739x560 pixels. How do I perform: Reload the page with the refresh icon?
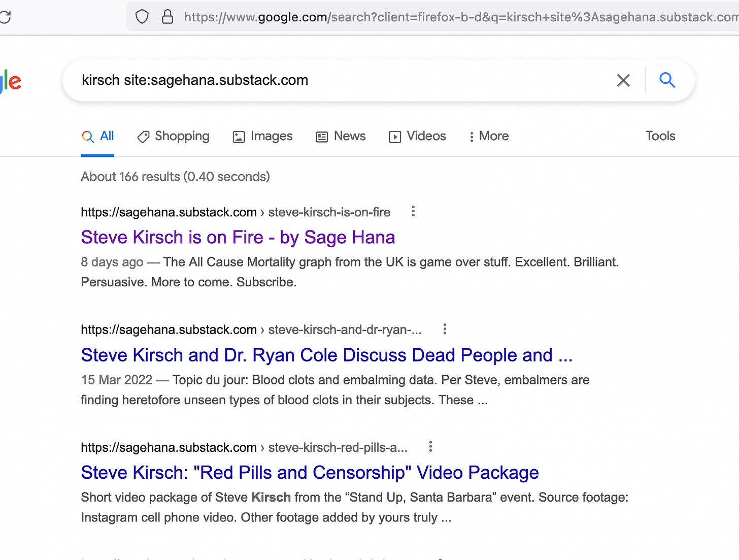pyautogui.click(x=5, y=17)
